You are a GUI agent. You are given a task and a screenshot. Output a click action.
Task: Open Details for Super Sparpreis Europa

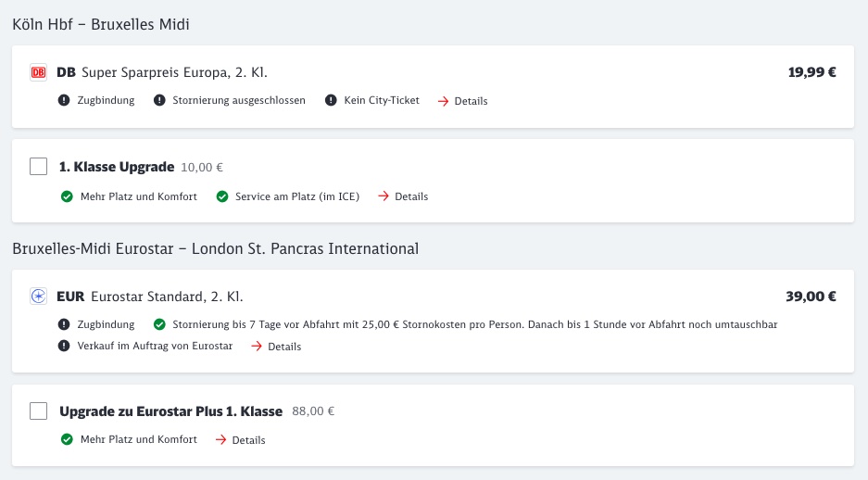click(x=462, y=101)
